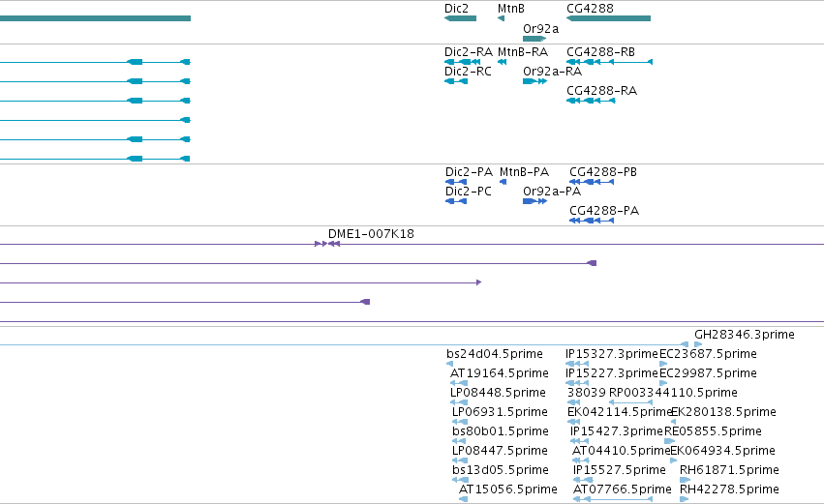The height and width of the screenshot is (504, 824).
Task: Click protein CG4288-PB label
Action: 603,172
